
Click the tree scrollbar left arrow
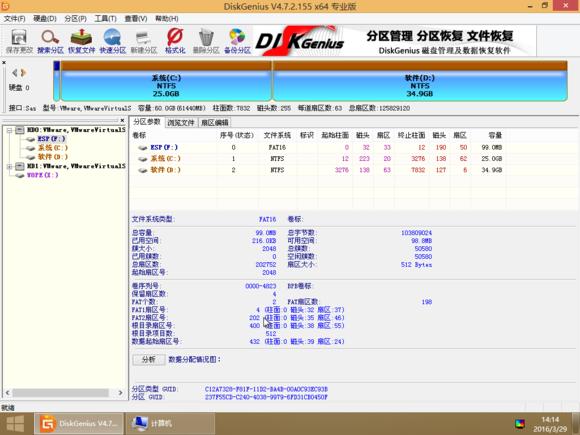click(x=7, y=393)
